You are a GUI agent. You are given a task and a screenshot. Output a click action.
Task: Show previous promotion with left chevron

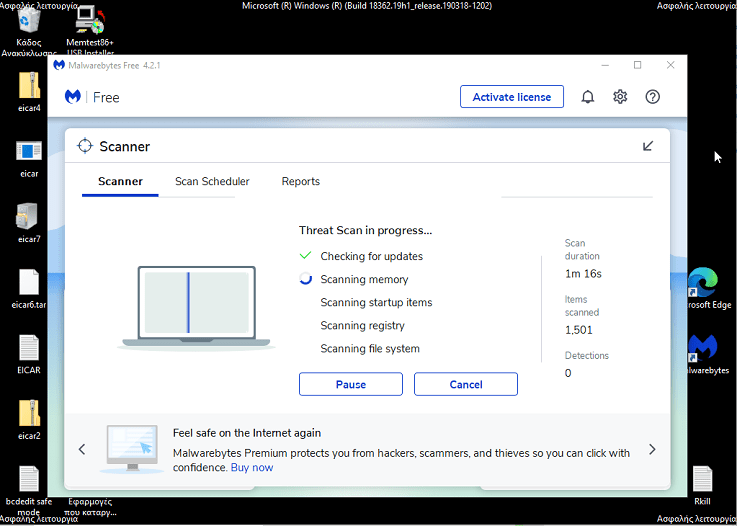82,449
